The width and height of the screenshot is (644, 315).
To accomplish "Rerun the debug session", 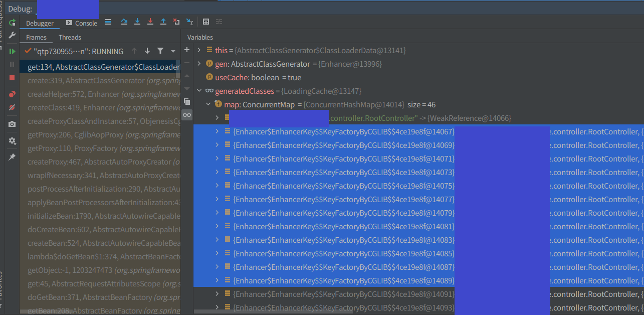I will click(x=13, y=23).
